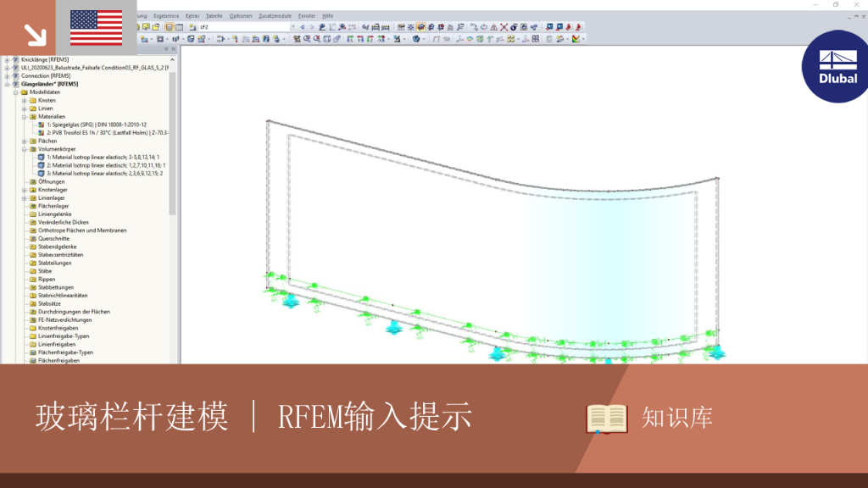The width and height of the screenshot is (868, 488).
Task: Open the Zusatzmodule menu
Action: [x=275, y=16]
